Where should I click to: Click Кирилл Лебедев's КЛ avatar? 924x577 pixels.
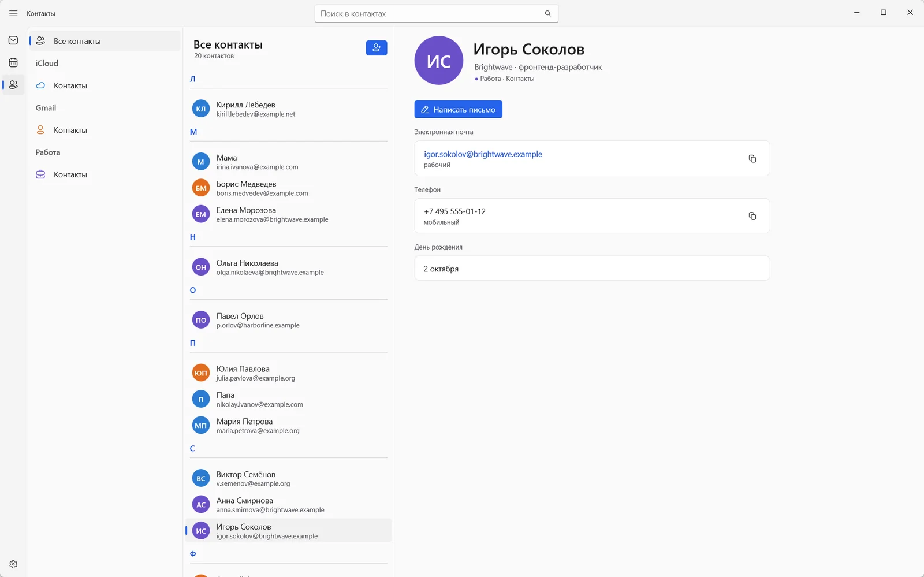pos(201,109)
